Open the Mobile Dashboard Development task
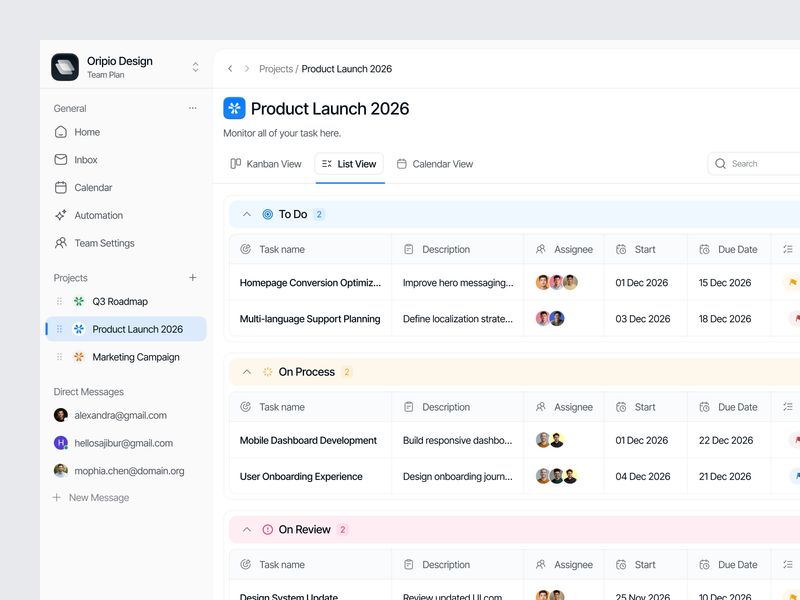This screenshot has height=600, width=800. coord(308,440)
